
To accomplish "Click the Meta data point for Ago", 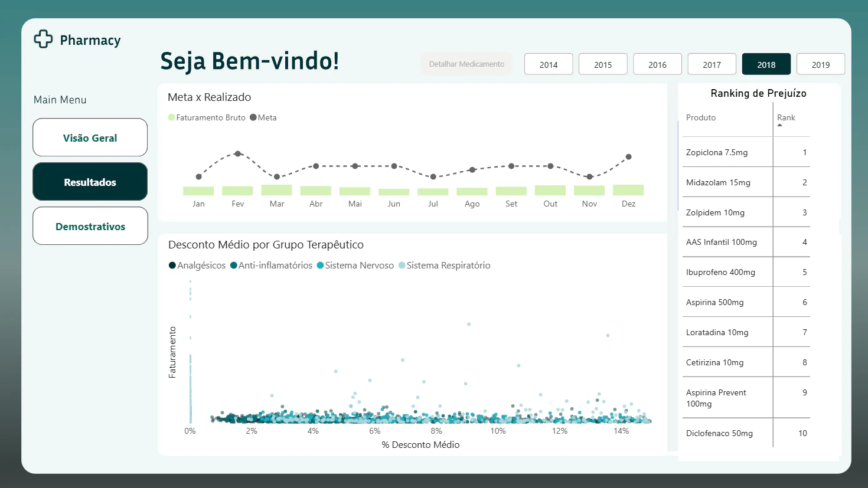I will coord(472,170).
